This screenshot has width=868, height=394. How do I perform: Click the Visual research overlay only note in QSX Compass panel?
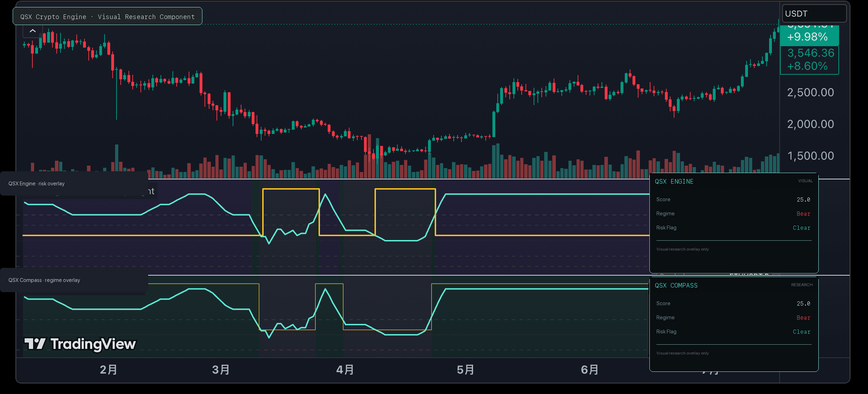click(x=683, y=353)
